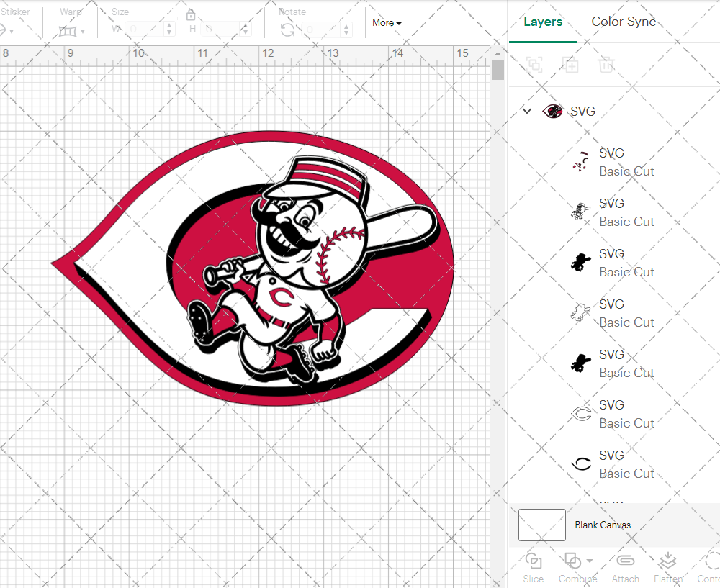Click the canvas vertical scrollbar thumb
Image resolution: width=720 pixels, height=588 pixels.
(x=498, y=70)
